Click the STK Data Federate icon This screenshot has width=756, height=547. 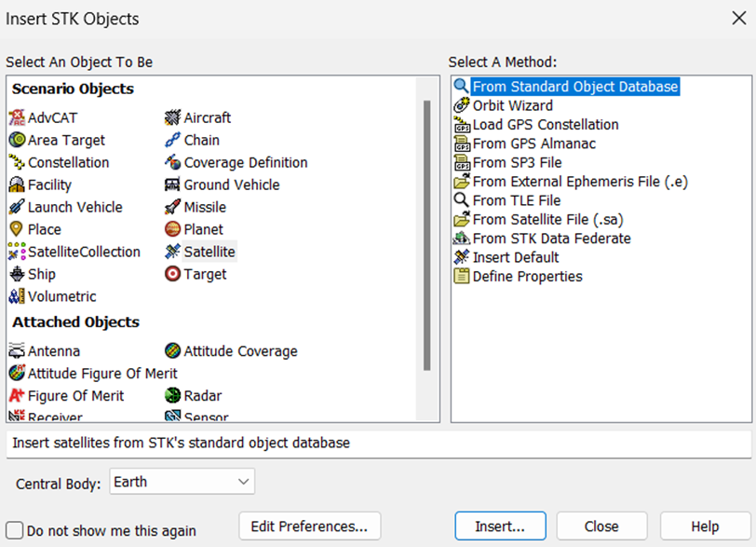[x=462, y=239]
